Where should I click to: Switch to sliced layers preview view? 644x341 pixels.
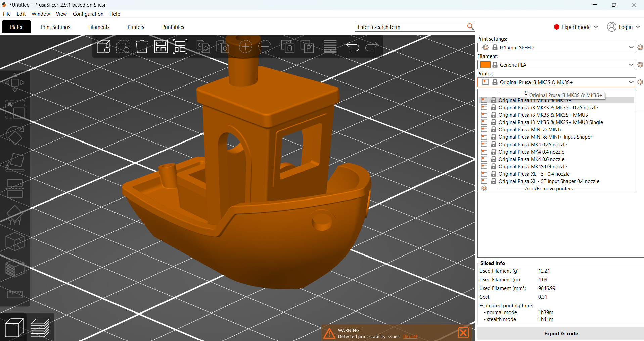[x=40, y=328]
